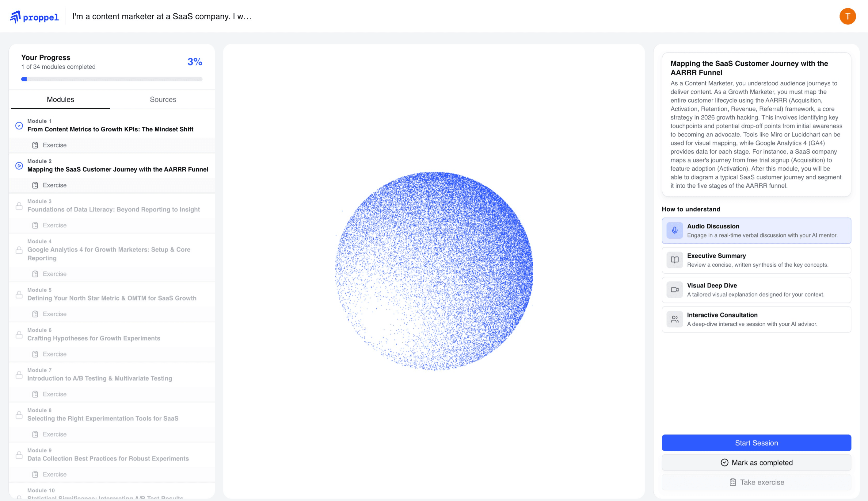Click the proppel logo

[x=34, y=16]
